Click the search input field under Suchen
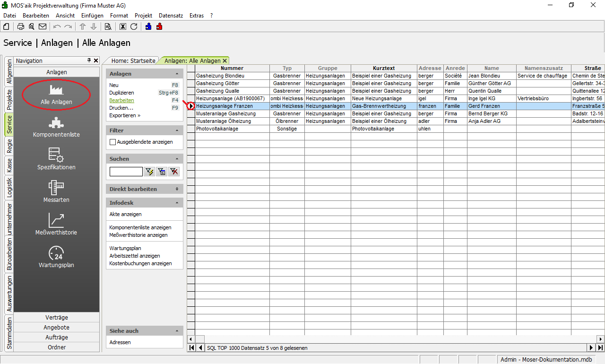This screenshot has height=364, width=605. [126, 172]
